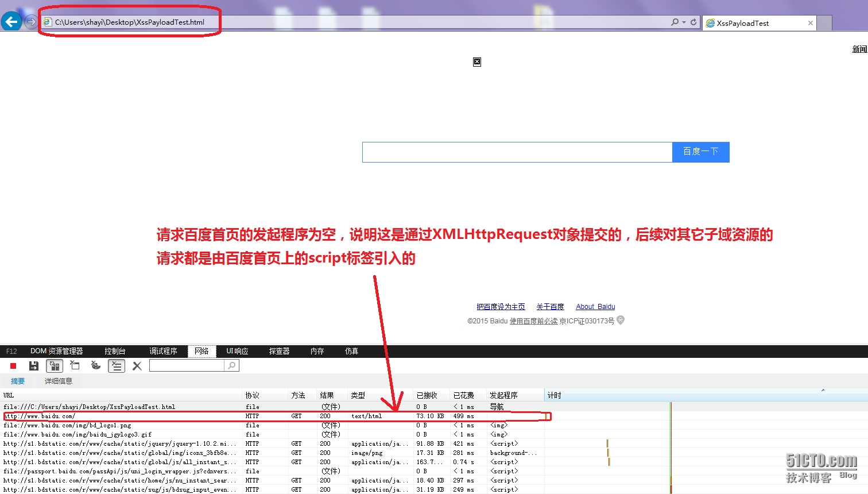Sort by the 方法 column header

[x=303, y=395]
